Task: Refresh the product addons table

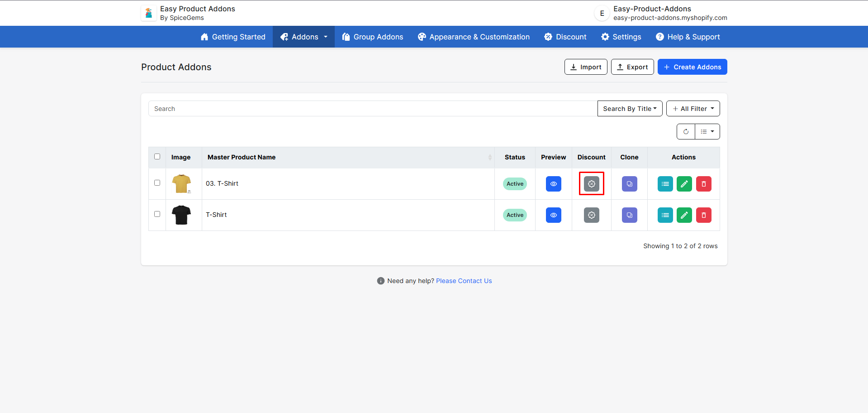Action: pyautogui.click(x=686, y=132)
